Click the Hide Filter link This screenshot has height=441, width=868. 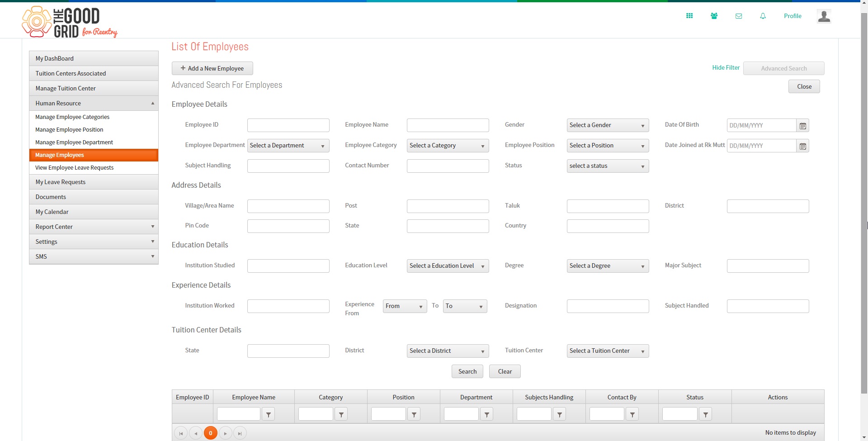point(726,67)
